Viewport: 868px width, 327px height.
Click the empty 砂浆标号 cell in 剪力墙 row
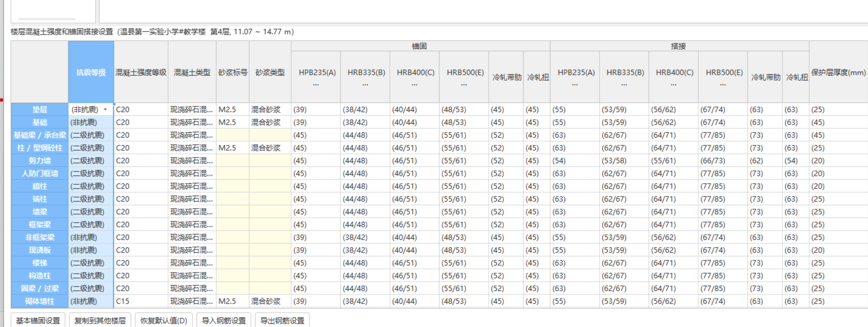(x=233, y=161)
